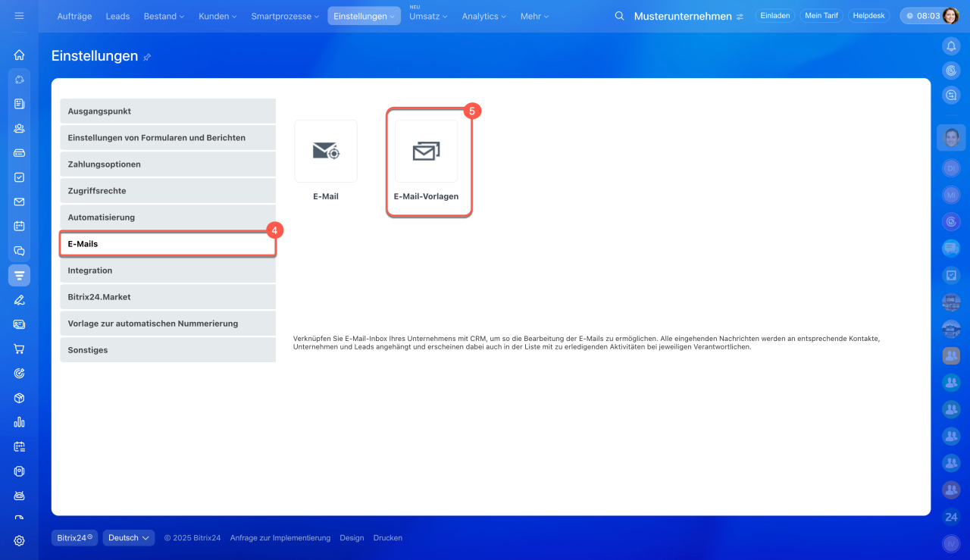Image resolution: width=970 pixels, height=560 pixels.
Task: Open the user profile avatar in top-right corner
Action: click(x=950, y=16)
